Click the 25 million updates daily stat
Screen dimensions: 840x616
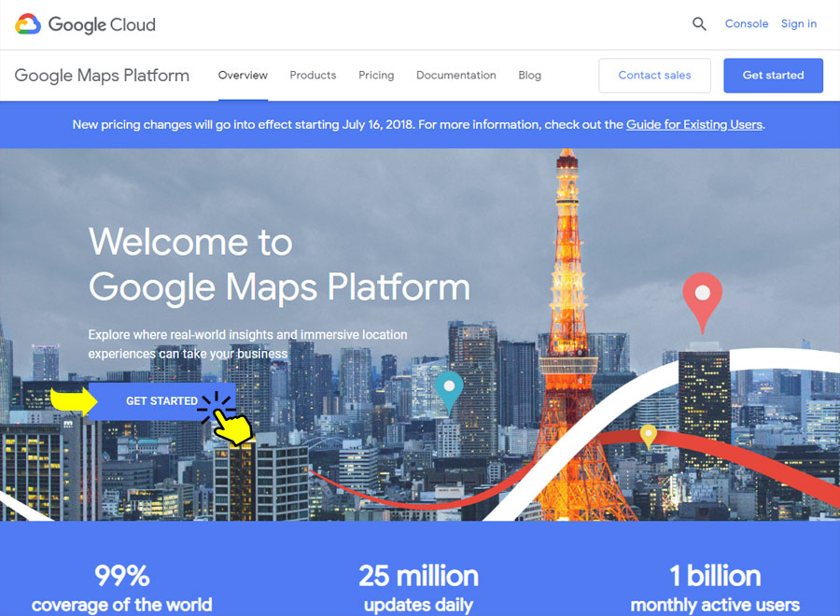point(419,588)
